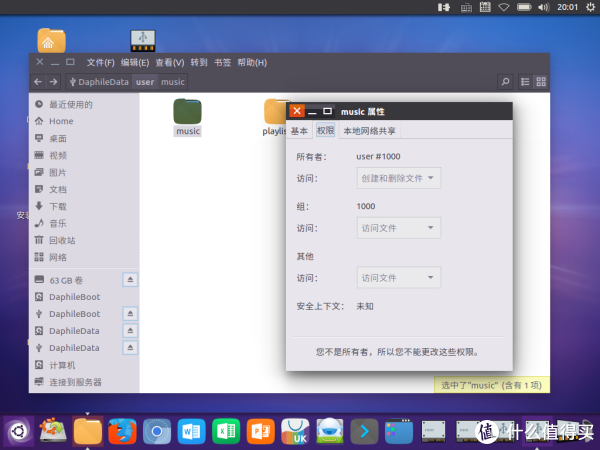The width and height of the screenshot is (600, 450).
Task: Open the UK software store dock icon
Action: click(295, 431)
